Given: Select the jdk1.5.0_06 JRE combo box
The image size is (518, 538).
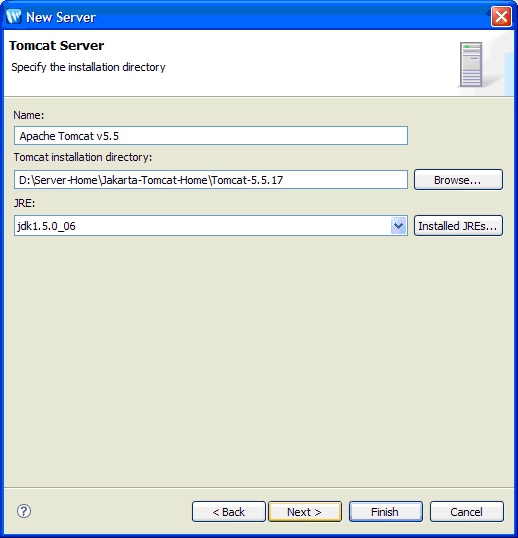Looking at the screenshot, I should click(x=211, y=226).
